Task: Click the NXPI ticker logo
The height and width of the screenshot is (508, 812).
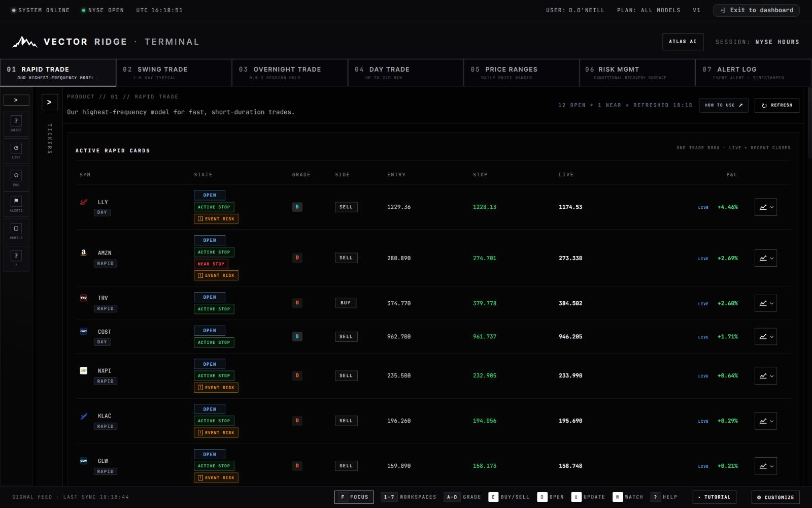Action: [x=84, y=371]
